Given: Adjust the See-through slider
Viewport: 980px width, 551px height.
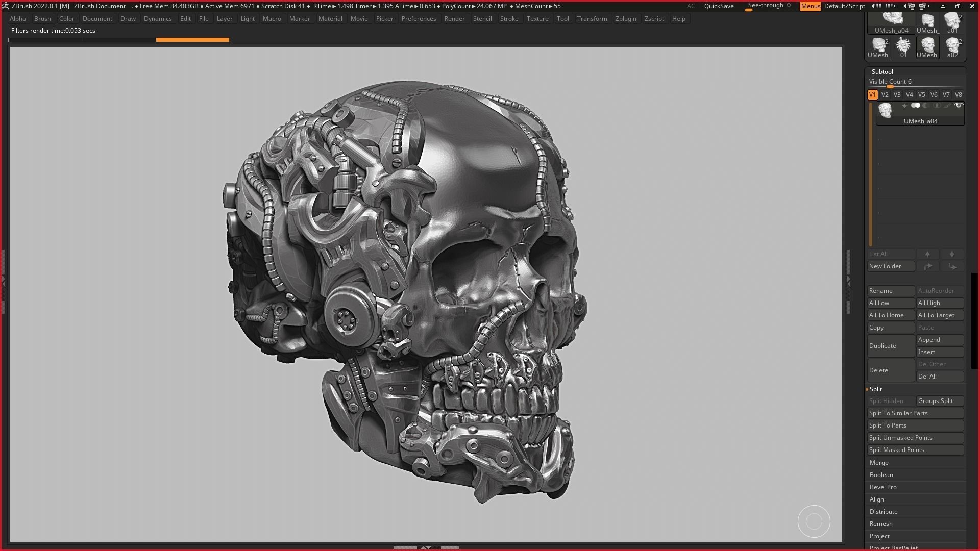Looking at the screenshot, I should [770, 6].
